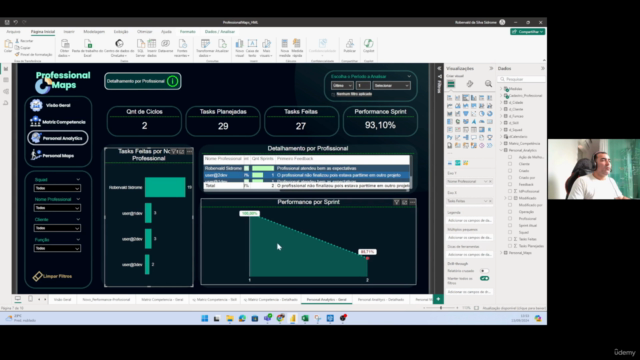Viewport: 640px width, 360px height.
Task: Expand the Personal_Maps table in Dados
Action: (501, 253)
